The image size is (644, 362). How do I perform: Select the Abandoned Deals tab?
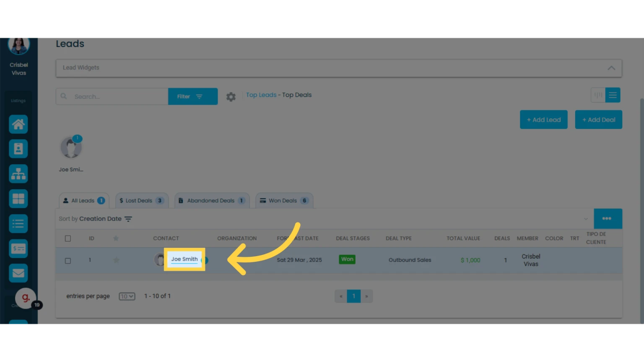(212, 201)
